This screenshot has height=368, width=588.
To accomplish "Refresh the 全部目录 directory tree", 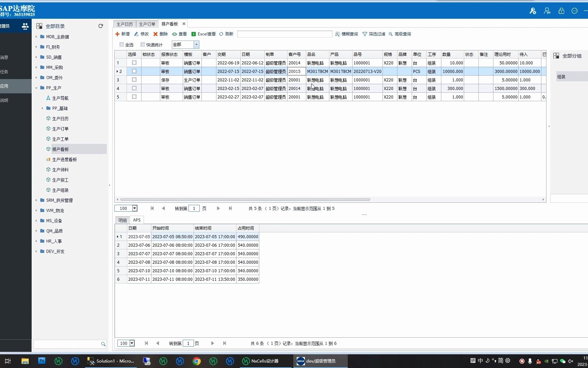I will (x=101, y=26).
